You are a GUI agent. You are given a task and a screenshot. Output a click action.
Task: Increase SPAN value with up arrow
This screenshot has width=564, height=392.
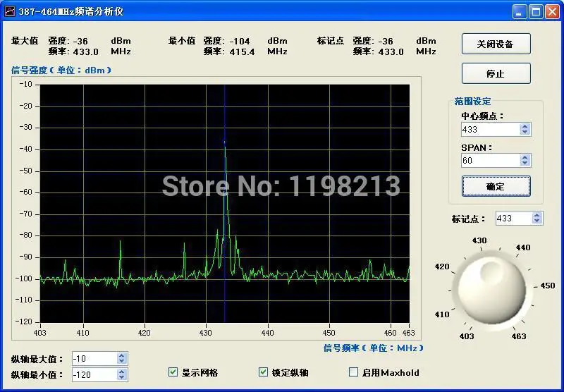point(525,157)
